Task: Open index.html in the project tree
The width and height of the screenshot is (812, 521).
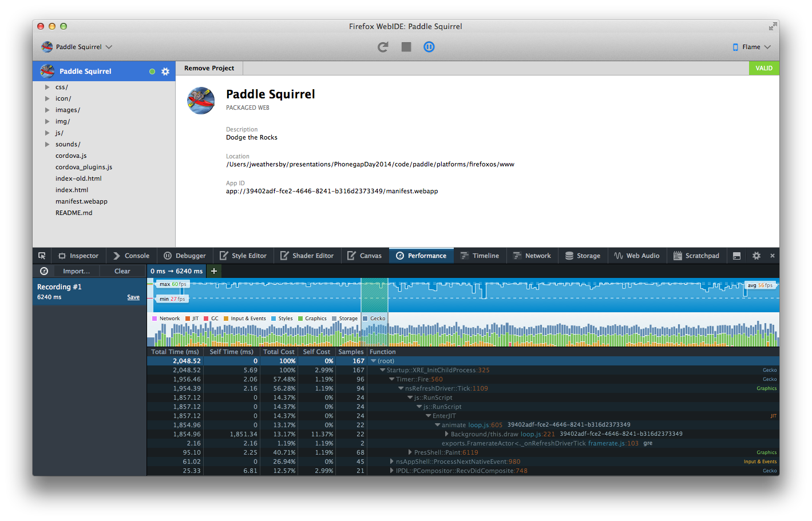Action: (72, 190)
